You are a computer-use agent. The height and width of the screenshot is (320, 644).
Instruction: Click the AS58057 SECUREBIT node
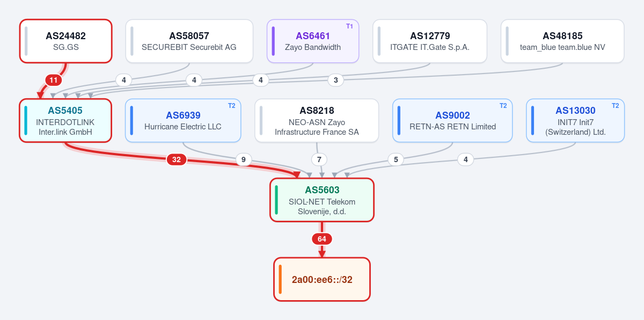pos(189,41)
